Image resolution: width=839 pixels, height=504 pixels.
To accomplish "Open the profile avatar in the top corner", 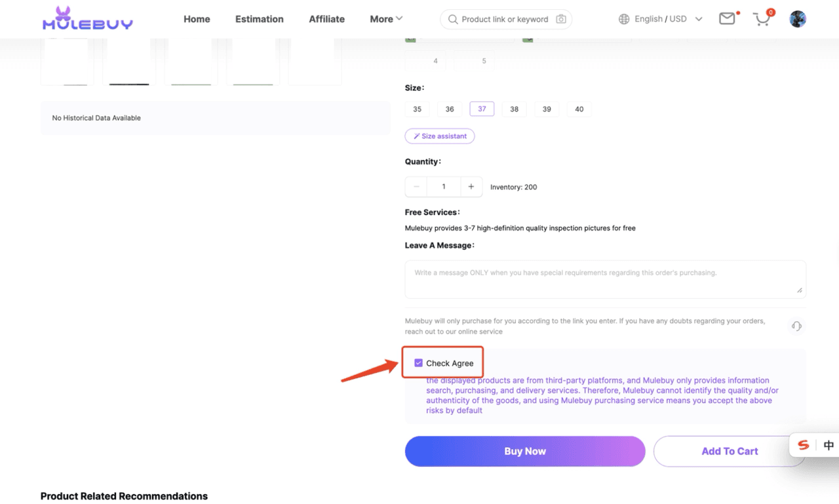I will pos(798,19).
